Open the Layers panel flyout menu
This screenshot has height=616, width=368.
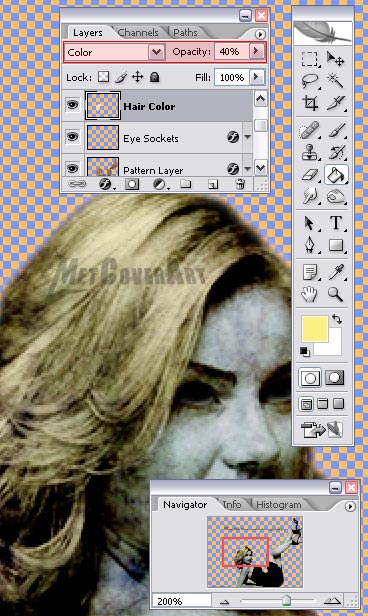[260, 34]
